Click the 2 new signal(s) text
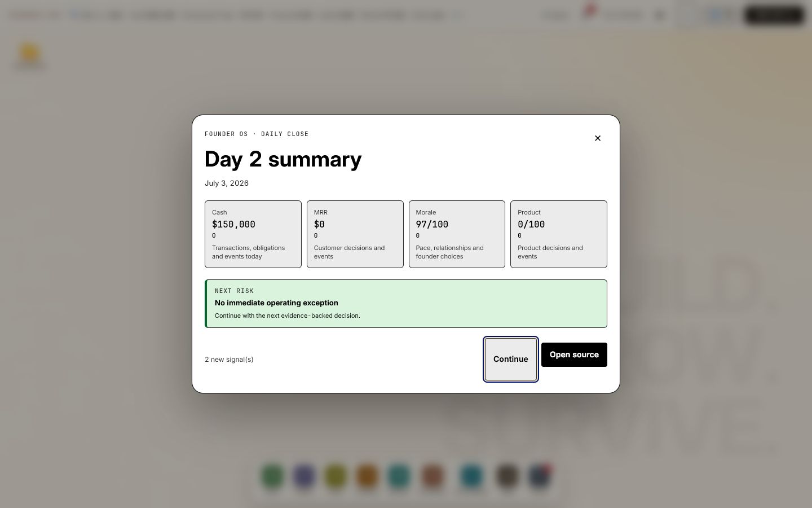Image resolution: width=812 pixels, height=508 pixels. coord(229,360)
